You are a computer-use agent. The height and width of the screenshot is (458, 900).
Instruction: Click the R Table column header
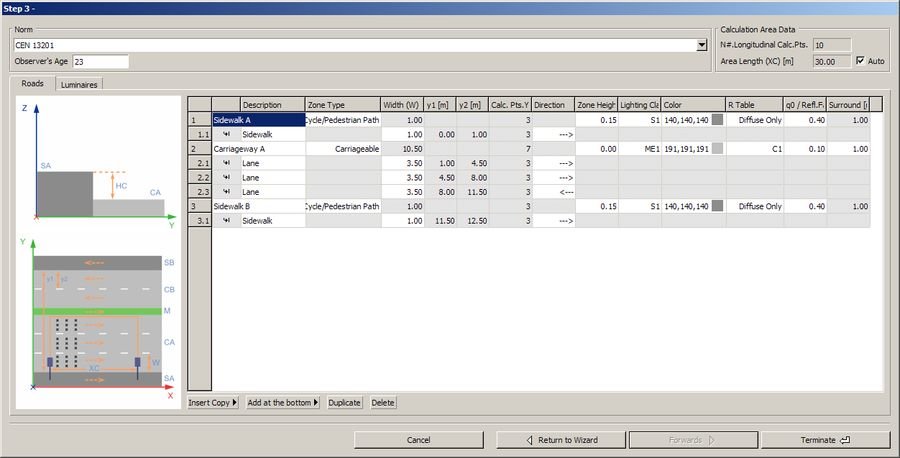[x=754, y=104]
